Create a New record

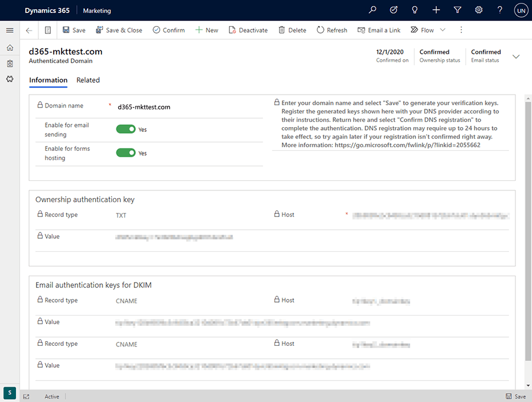[x=207, y=30]
